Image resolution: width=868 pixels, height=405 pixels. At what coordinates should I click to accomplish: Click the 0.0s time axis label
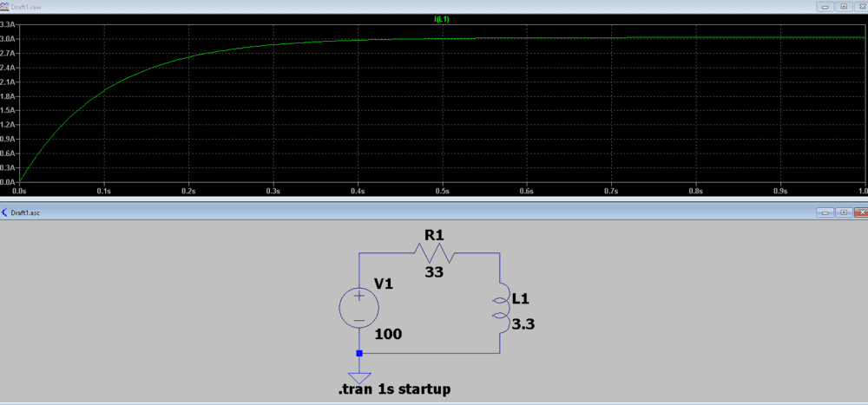[19, 191]
